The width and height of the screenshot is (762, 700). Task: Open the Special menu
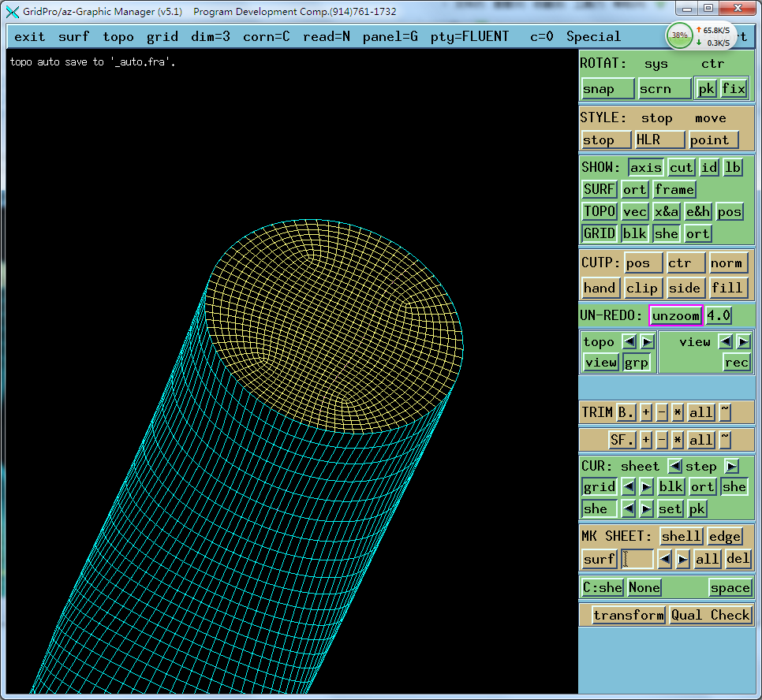(593, 36)
